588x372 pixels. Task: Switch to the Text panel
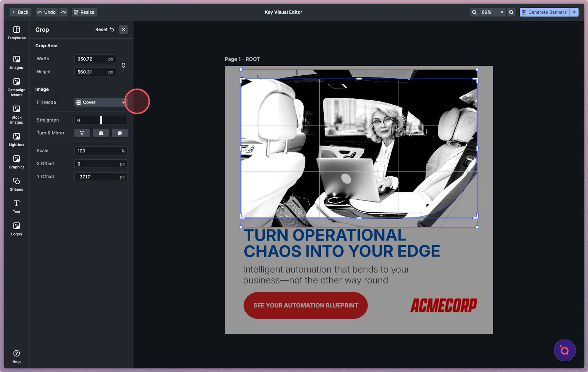(x=17, y=206)
